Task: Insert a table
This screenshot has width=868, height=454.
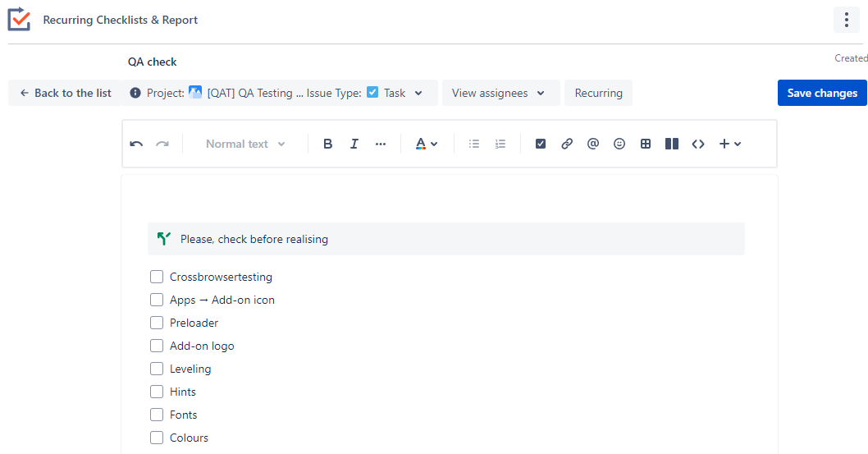Action: click(646, 144)
